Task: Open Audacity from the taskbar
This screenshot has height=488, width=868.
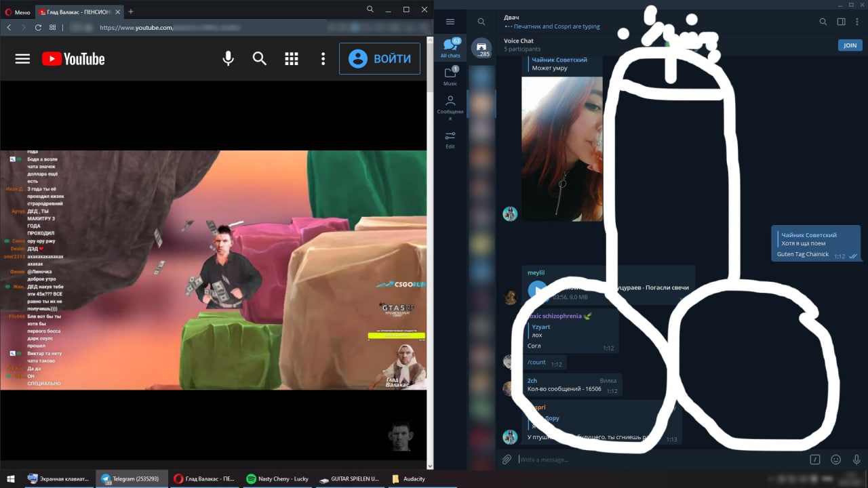Action: pos(409,479)
